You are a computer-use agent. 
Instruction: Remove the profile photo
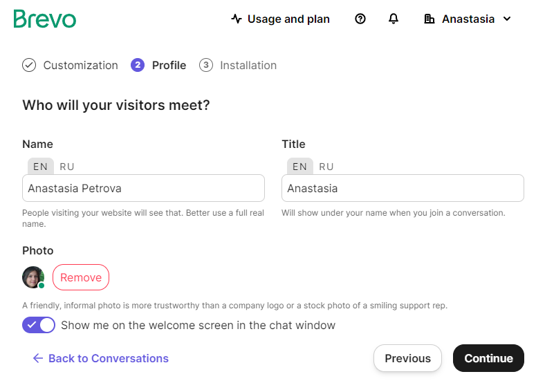(x=81, y=277)
